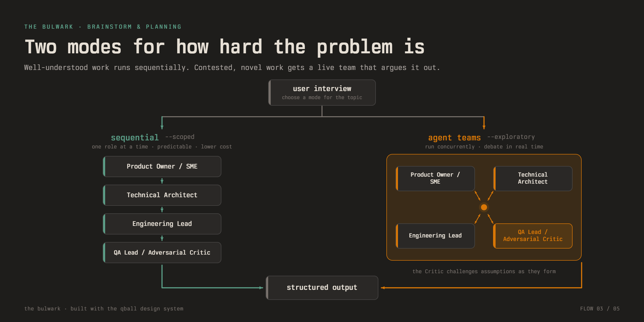Click the '--scoped' flag text

point(180,137)
